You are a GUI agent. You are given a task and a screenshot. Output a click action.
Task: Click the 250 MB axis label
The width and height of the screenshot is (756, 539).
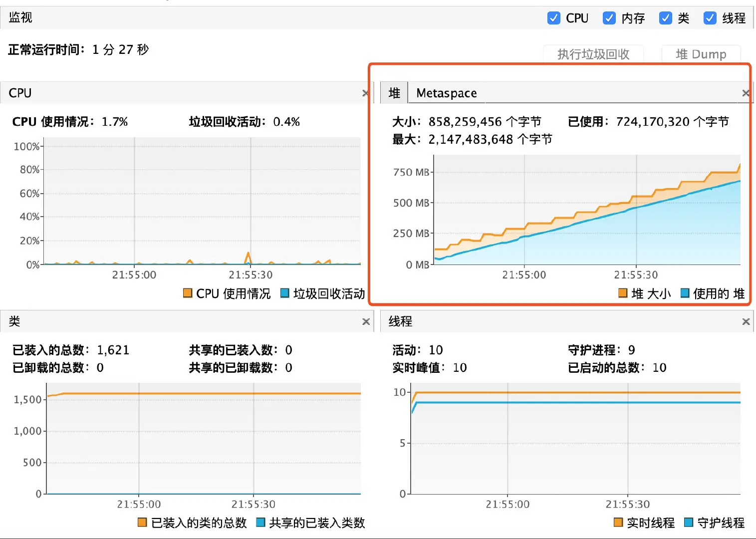click(x=411, y=234)
